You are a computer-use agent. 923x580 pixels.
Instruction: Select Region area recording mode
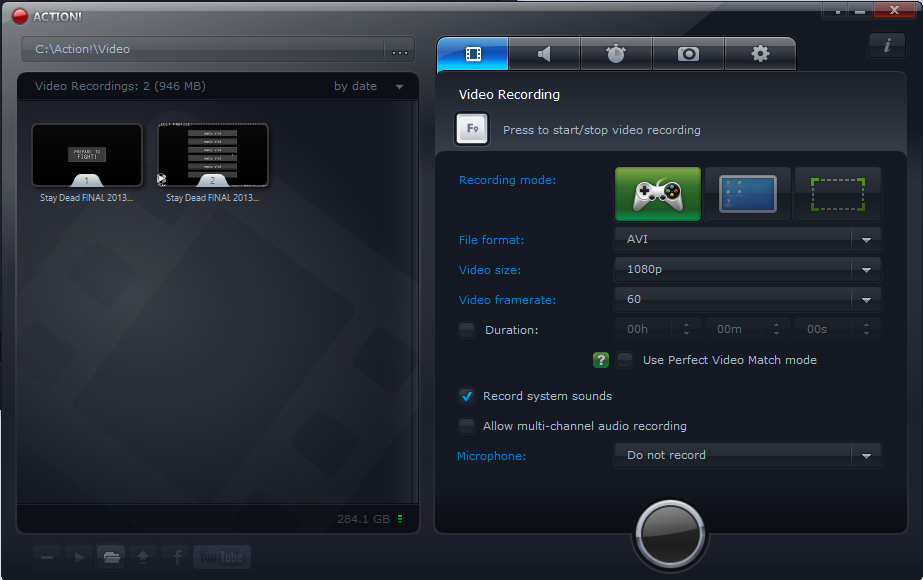838,194
